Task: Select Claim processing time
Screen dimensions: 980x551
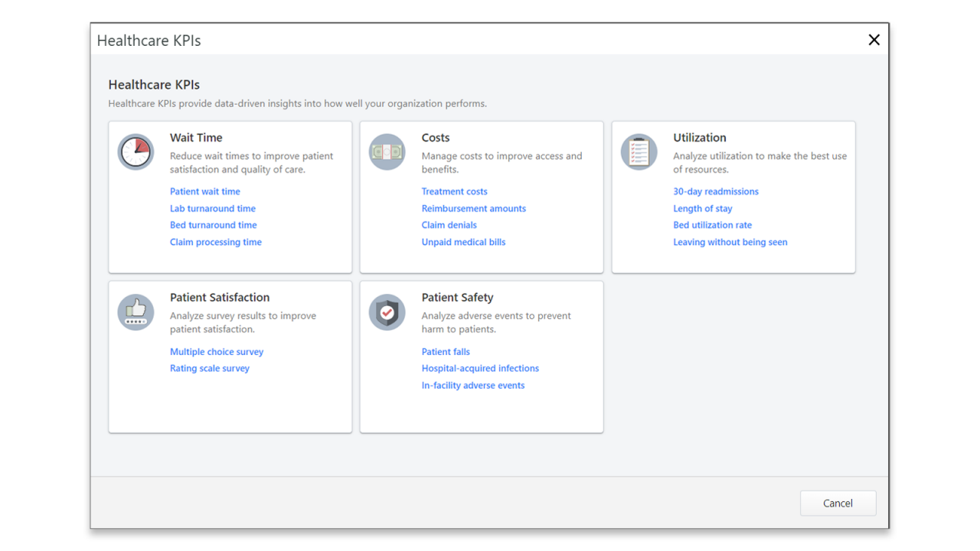Action: tap(215, 241)
